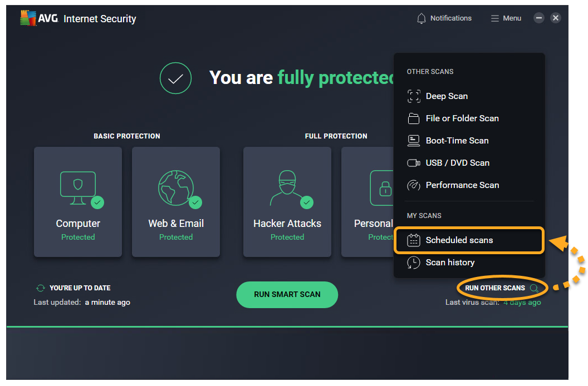Select Scheduled scans from the menu
588x386 pixels.
[x=459, y=240]
